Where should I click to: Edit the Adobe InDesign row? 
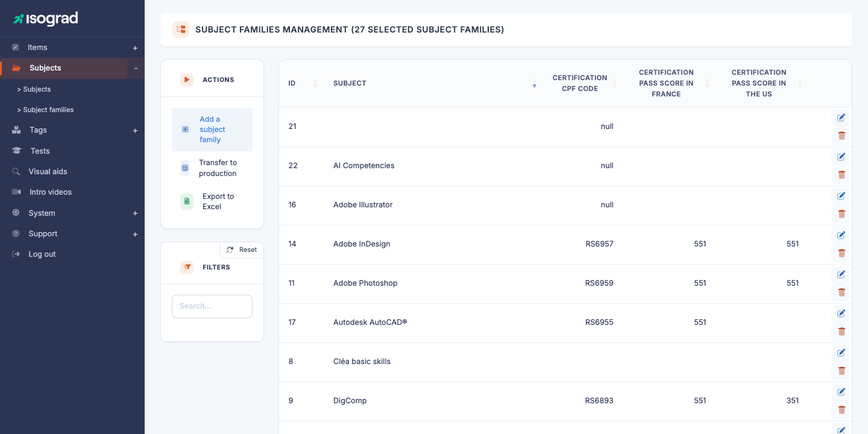pyautogui.click(x=841, y=235)
